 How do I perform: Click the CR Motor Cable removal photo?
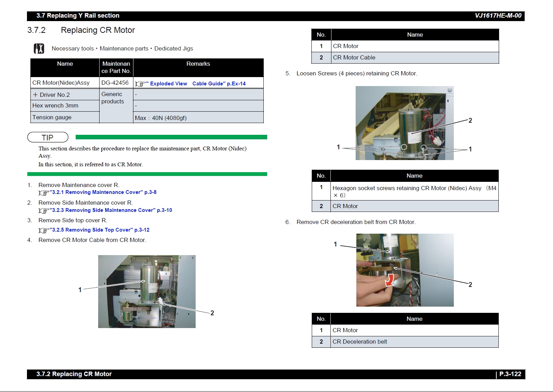[147, 291]
